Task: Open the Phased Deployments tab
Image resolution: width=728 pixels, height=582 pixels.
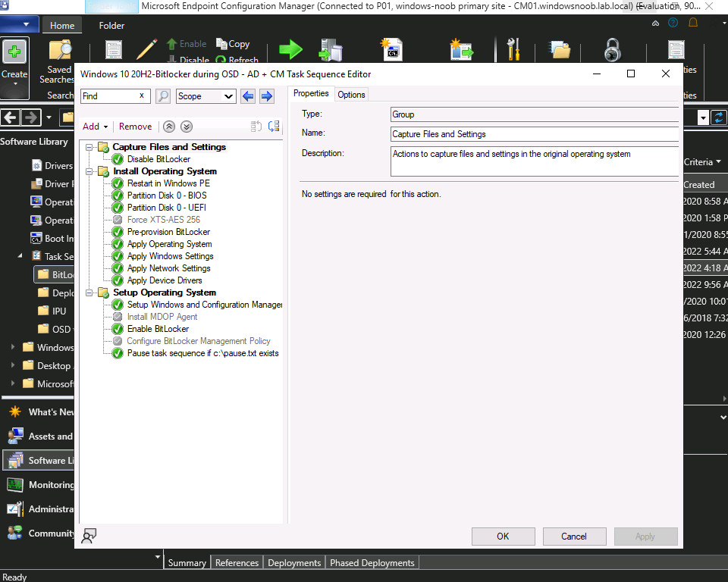Action: [x=372, y=562]
